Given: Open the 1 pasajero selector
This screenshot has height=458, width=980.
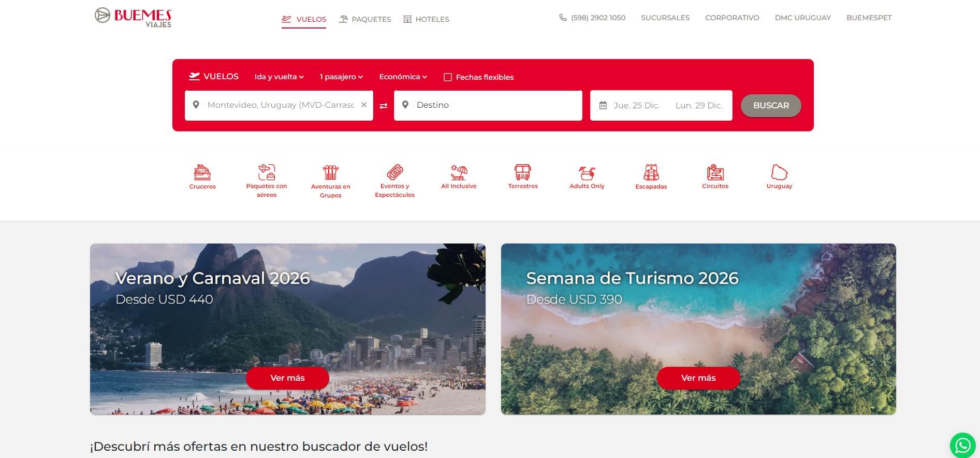Looking at the screenshot, I should pos(341,77).
